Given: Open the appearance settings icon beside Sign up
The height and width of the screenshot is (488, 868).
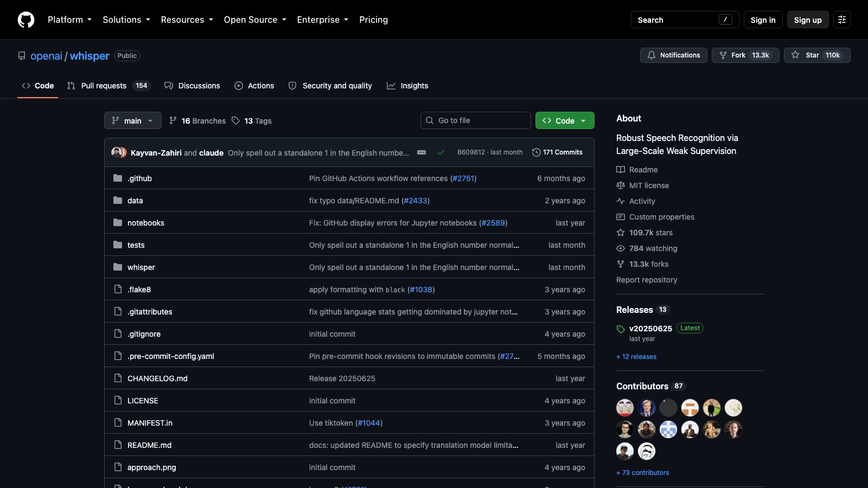Looking at the screenshot, I should click(x=842, y=20).
